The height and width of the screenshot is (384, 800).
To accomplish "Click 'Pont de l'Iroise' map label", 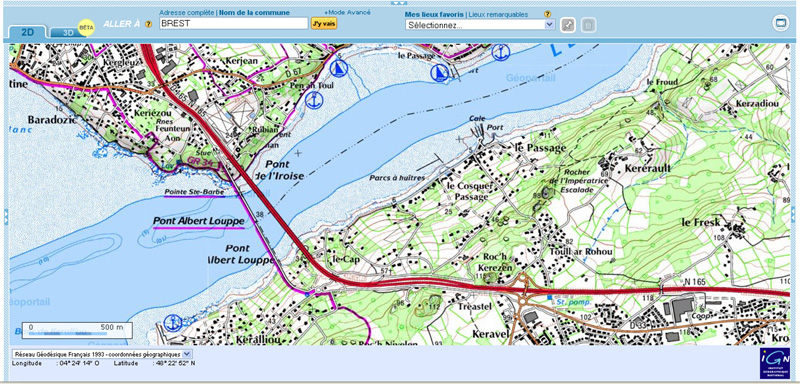I will coord(280,170).
